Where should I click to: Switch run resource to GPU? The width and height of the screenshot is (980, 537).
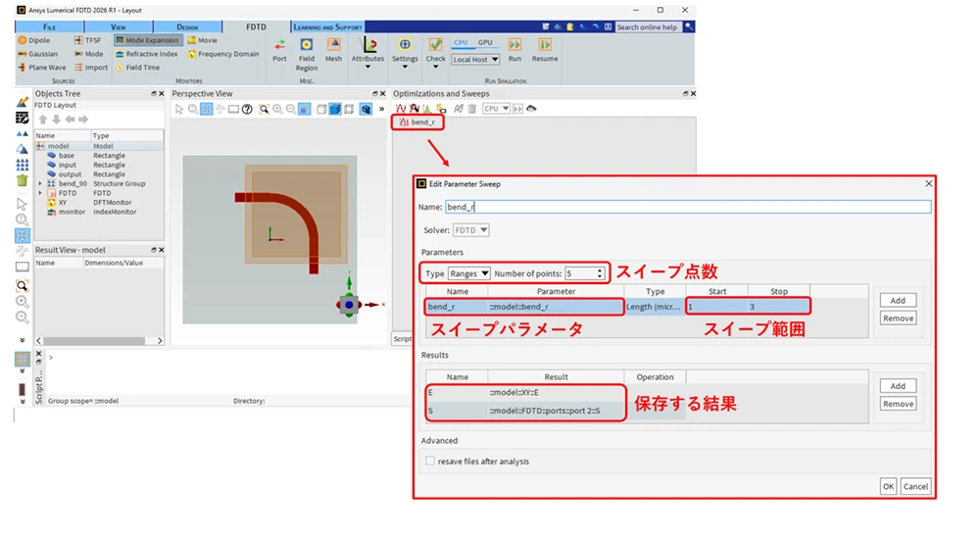[485, 42]
